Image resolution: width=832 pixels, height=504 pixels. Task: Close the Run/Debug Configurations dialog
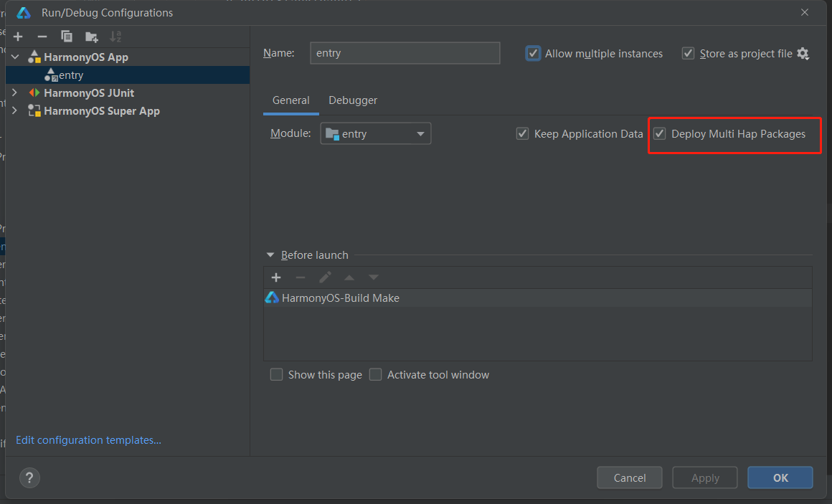click(x=805, y=12)
